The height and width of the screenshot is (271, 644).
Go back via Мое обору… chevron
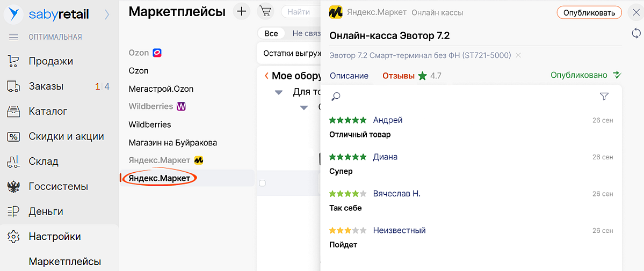coord(266,76)
